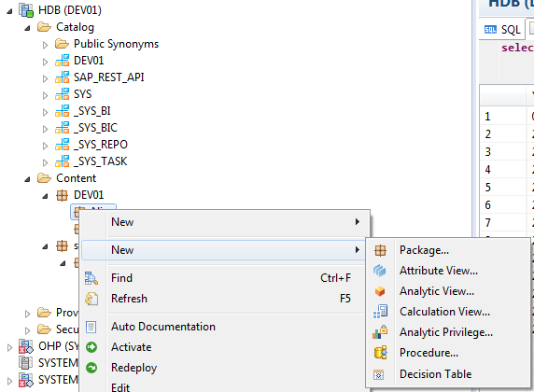Screen dimensions: 534x392
Task: Select Decision Table in the submenu
Action: [448, 374]
